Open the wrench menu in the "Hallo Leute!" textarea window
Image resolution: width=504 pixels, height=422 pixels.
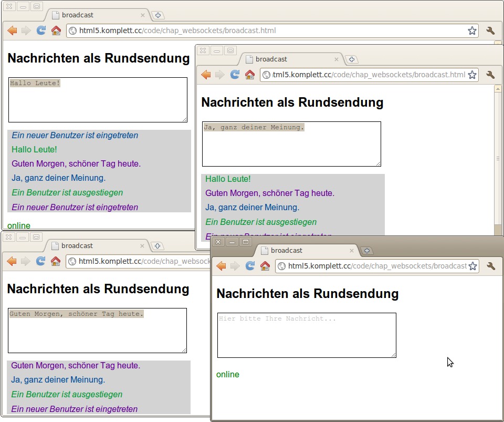click(490, 30)
